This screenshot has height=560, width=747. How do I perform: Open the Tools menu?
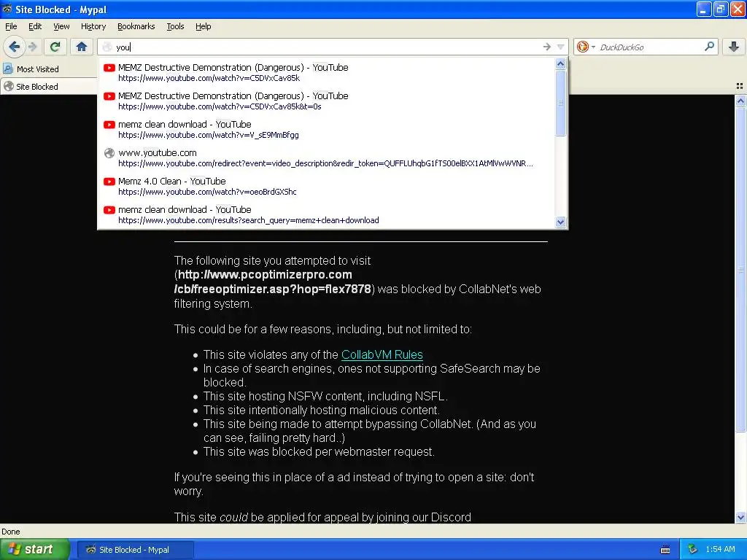click(x=175, y=26)
